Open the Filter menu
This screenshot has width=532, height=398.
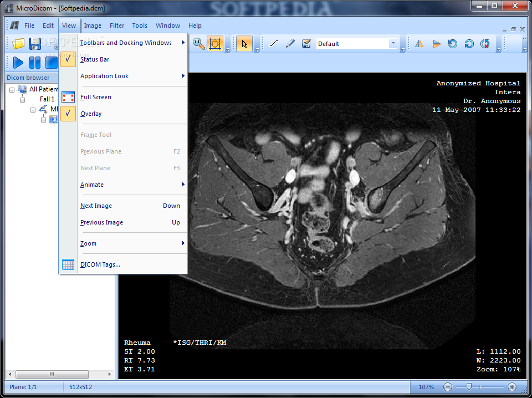(117, 25)
